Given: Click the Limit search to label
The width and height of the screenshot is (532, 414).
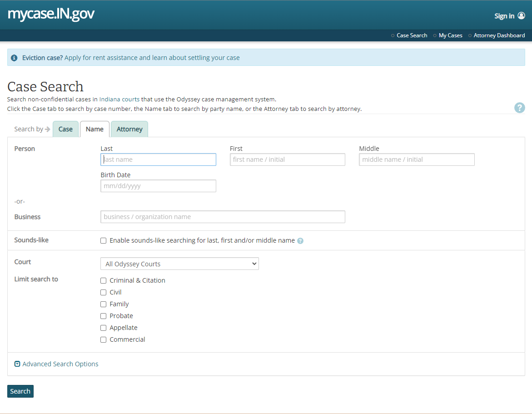Looking at the screenshot, I should tap(36, 279).
